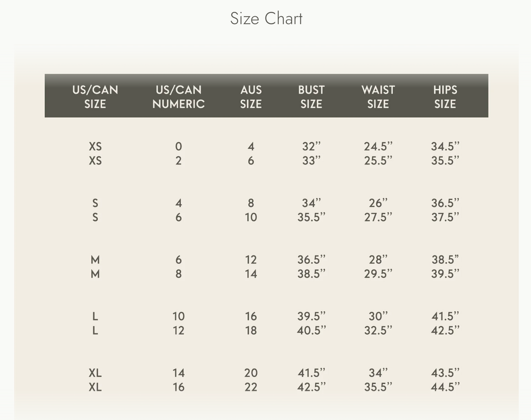Select the 44.5" hips measurement
This screenshot has width=531, height=420.
pyautogui.click(x=445, y=387)
